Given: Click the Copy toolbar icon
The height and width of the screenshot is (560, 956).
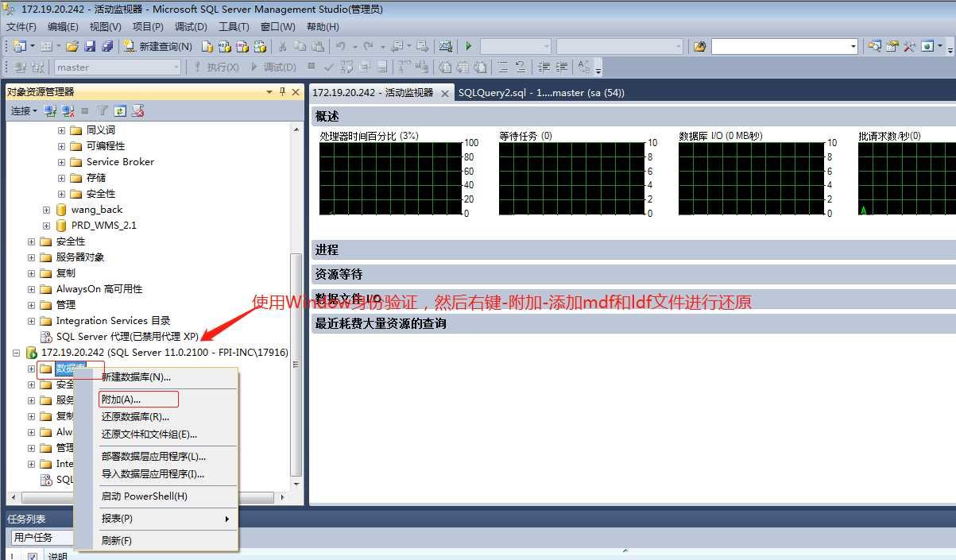Looking at the screenshot, I should pos(300,47).
